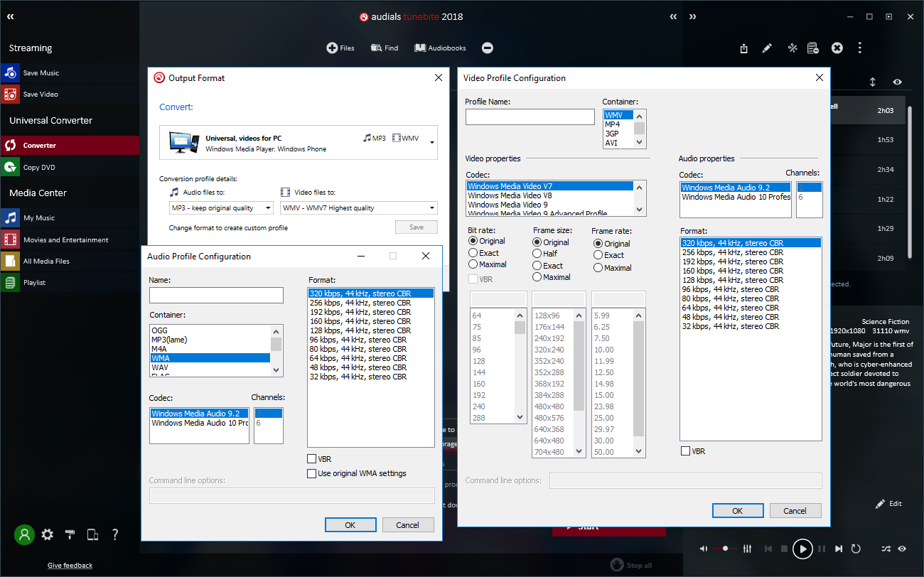Image resolution: width=924 pixels, height=577 pixels.
Task: Open settings gear in sidebar bottom
Action: click(48, 534)
